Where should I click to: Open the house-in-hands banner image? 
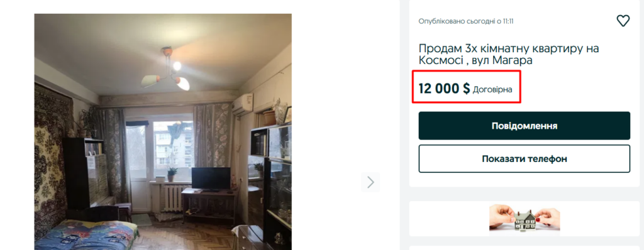point(525,219)
